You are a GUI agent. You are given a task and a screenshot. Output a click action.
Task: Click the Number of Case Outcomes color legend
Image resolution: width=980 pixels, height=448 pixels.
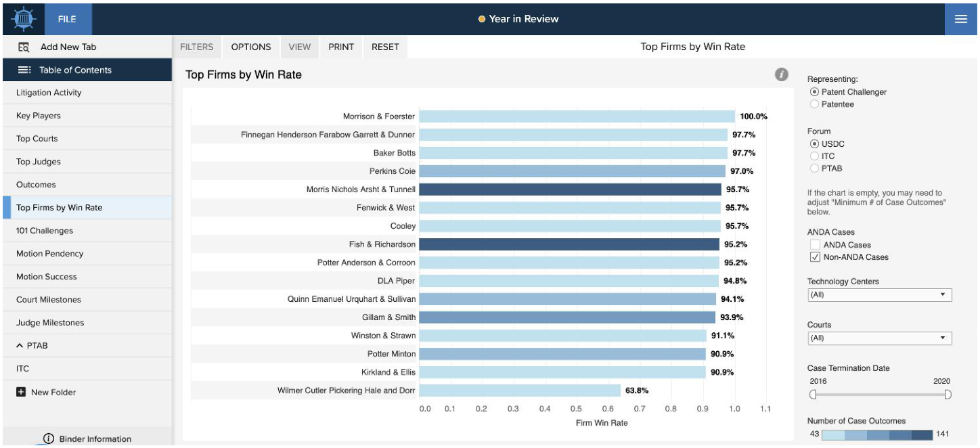(x=877, y=434)
